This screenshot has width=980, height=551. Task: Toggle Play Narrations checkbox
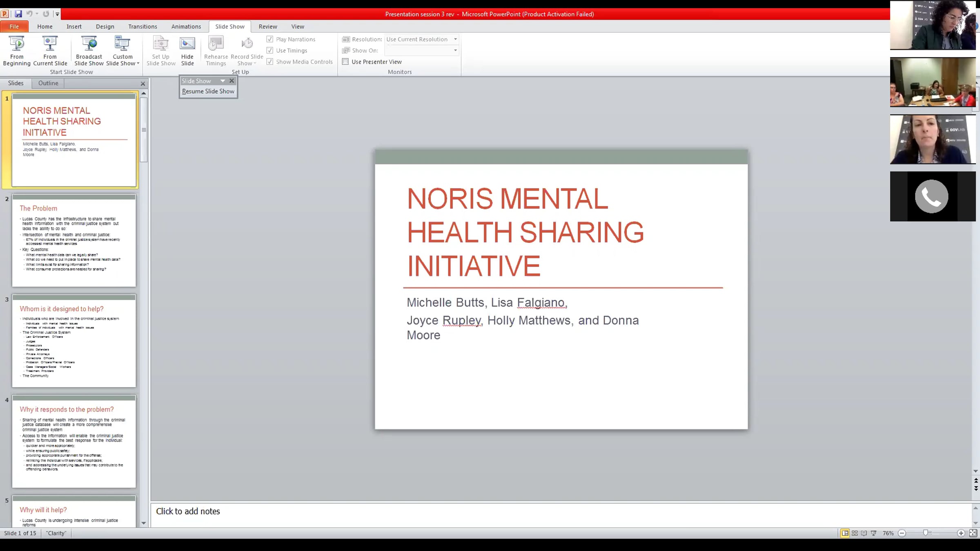coord(270,39)
